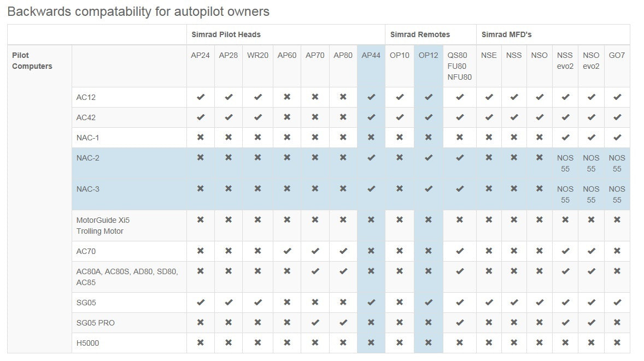Click the NAC-1 cross under AP44
This screenshot has width=644, height=361.
(371, 138)
